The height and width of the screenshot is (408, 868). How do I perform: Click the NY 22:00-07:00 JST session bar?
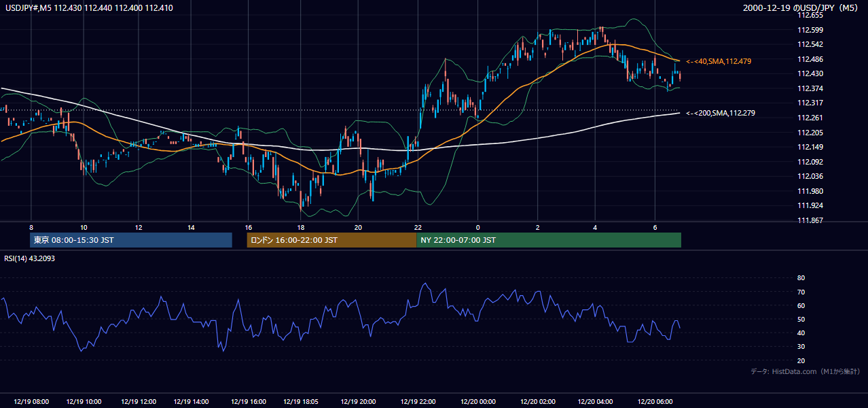pos(549,240)
